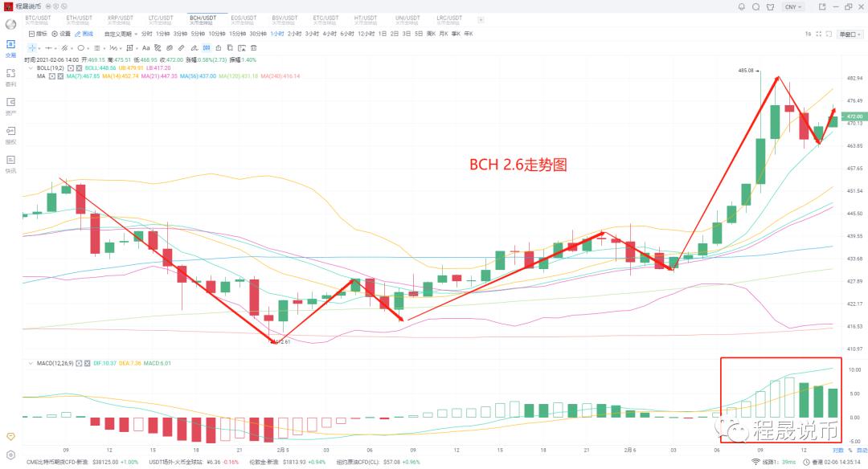Image resolution: width=868 pixels, height=469 pixels.
Task: Open the trash icon to clear drawings
Action: [x=253, y=47]
